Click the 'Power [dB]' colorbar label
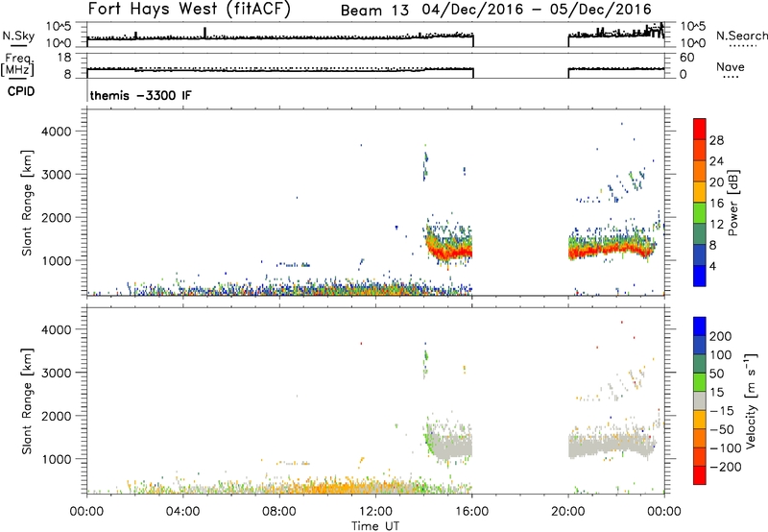Screen dimensions: 768x532 coord(733,203)
